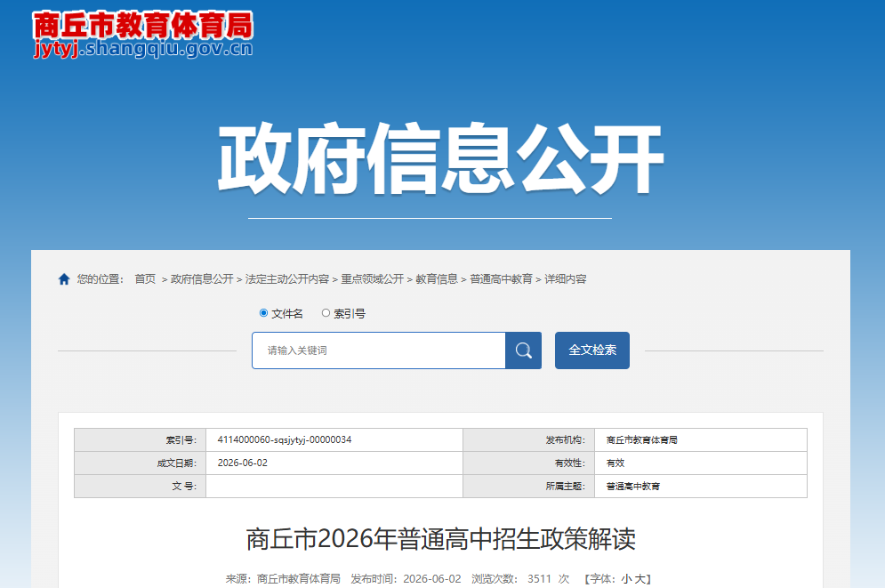Go to 政府信息公开 breadcrumb link
Viewport: 885px width, 588px height.
(x=202, y=278)
